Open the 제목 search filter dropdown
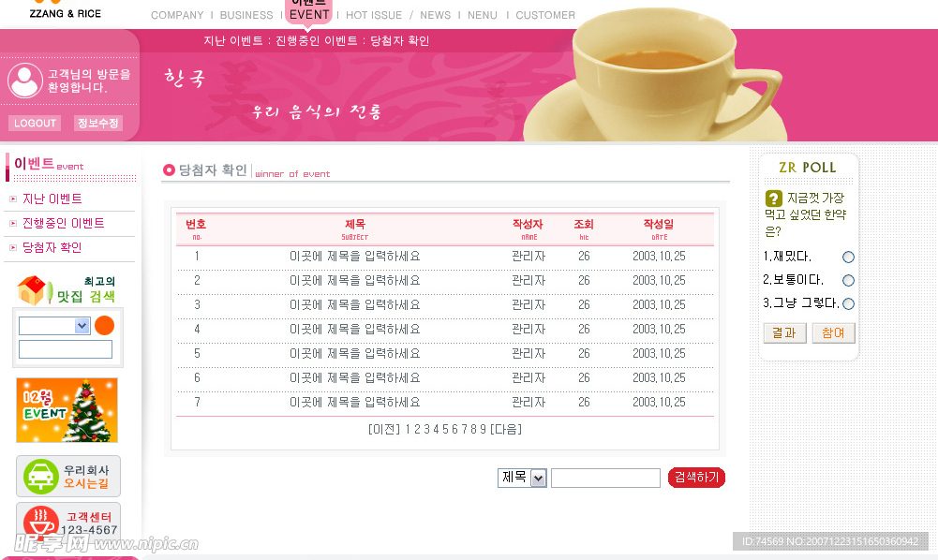Image resolution: width=938 pixels, height=560 pixels. click(522, 478)
